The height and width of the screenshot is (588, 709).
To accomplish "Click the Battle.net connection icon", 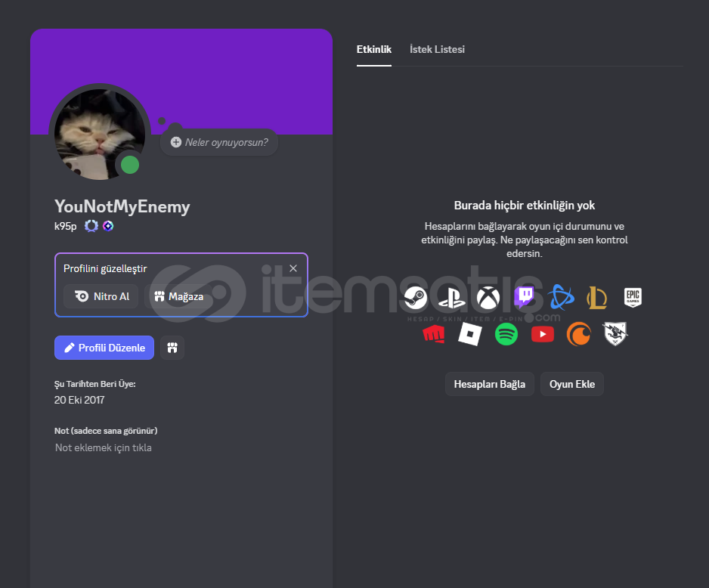I will (561, 297).
